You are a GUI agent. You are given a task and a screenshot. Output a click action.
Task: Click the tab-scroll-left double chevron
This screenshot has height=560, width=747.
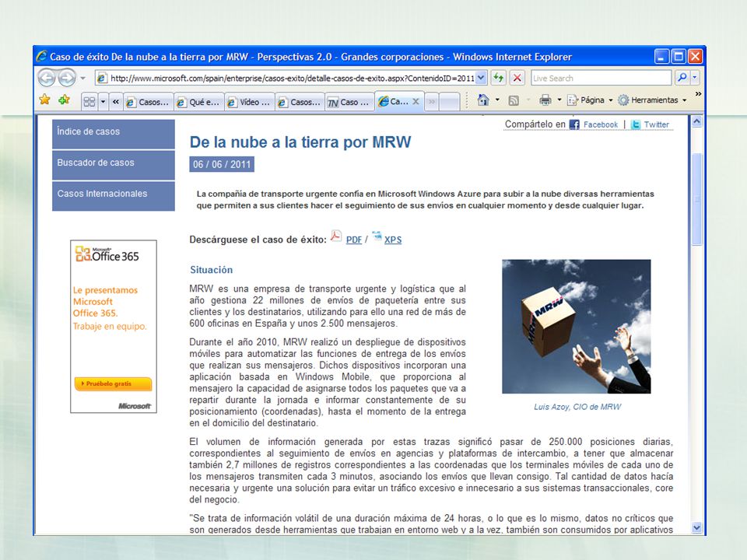coord(116,101)
